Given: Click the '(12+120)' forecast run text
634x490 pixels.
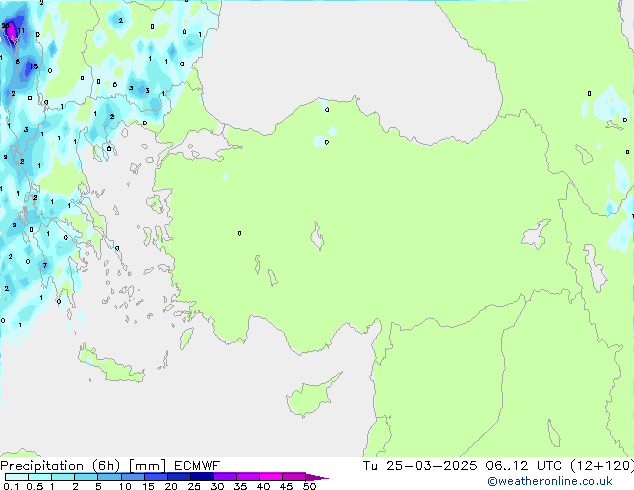Looking at the screenshot, I should click(x=602, y=466).
